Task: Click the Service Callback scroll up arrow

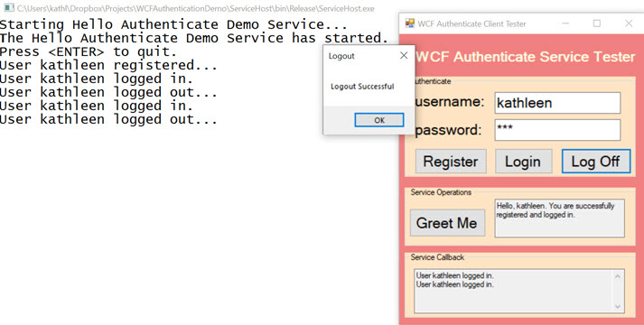Action: pyautogui.click(x=617, y=276)
